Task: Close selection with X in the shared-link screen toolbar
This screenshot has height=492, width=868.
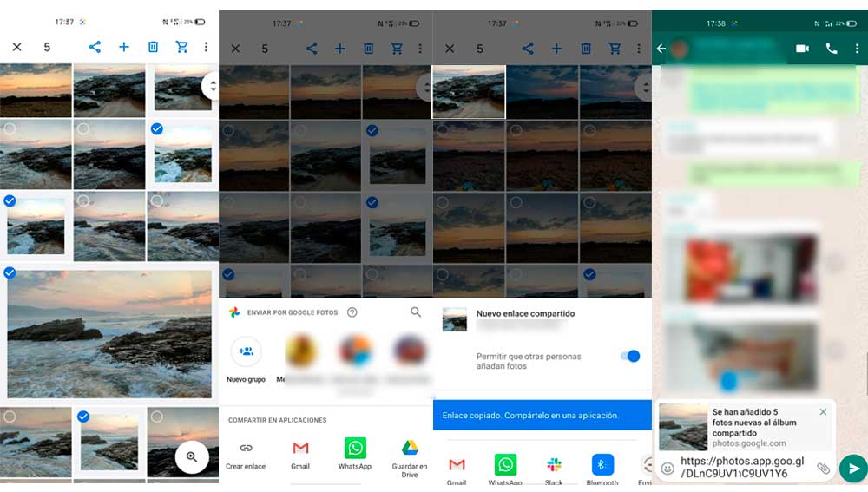Action: pos(450,49)
